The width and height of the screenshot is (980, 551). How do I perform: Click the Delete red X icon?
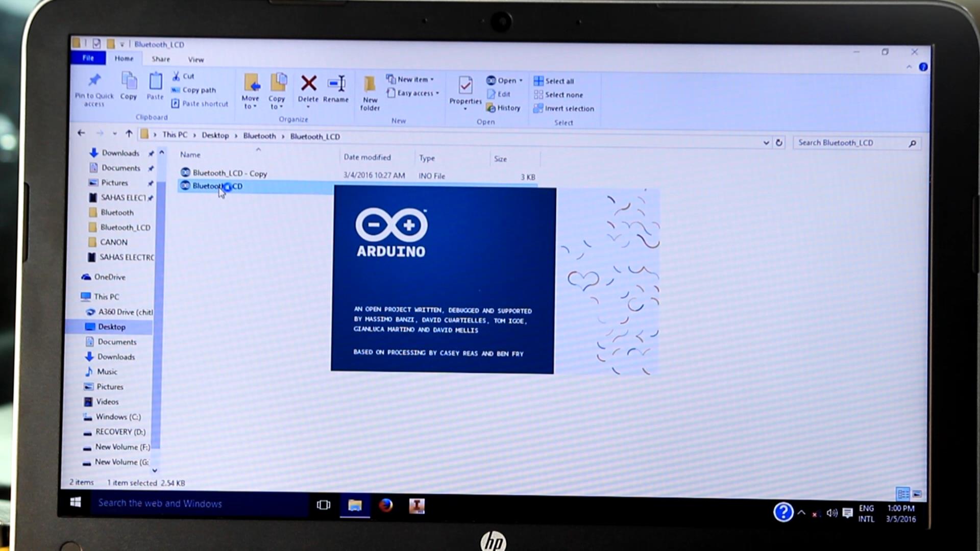click(x=308, y=83)
